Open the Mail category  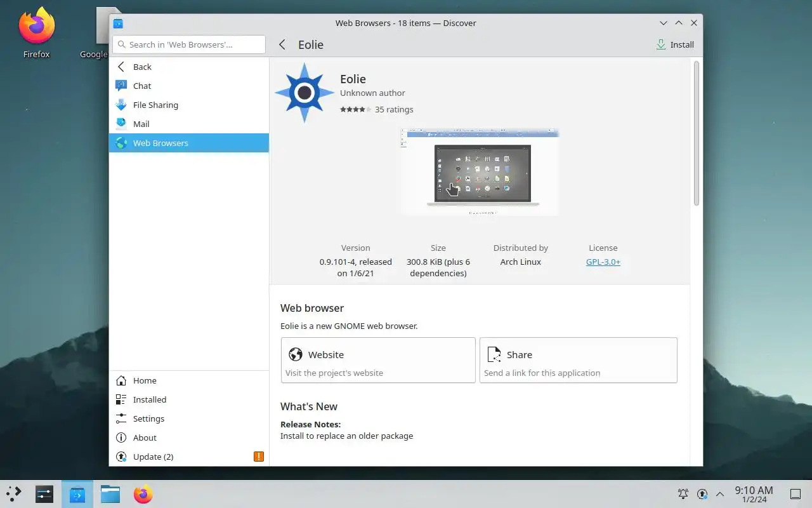[189, 124]
